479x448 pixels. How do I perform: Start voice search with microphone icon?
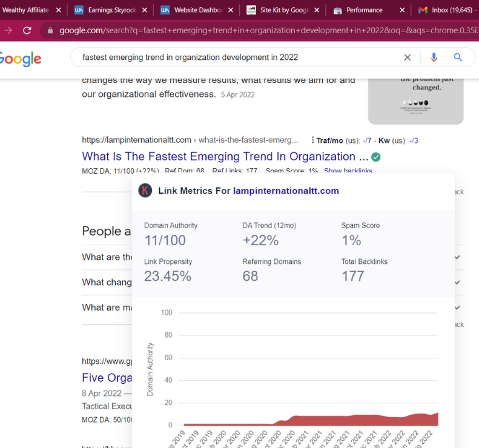click(434, 58)
